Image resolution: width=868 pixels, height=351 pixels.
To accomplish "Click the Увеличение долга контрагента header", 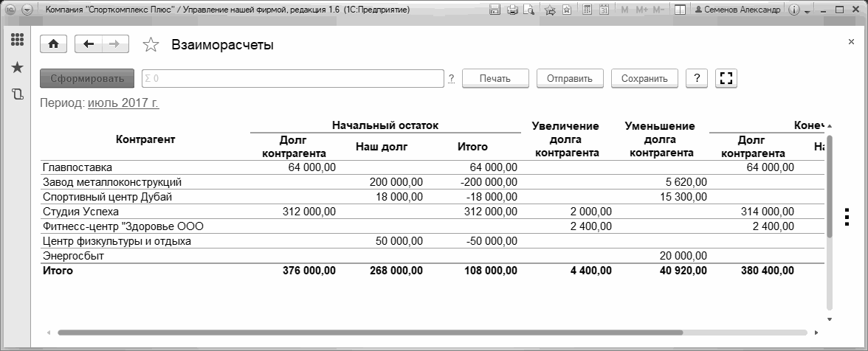I will click(x=568, y=139).
